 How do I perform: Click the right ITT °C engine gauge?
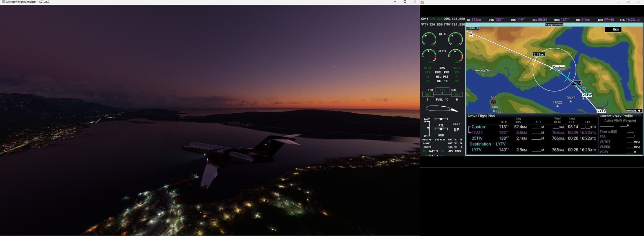455,56
